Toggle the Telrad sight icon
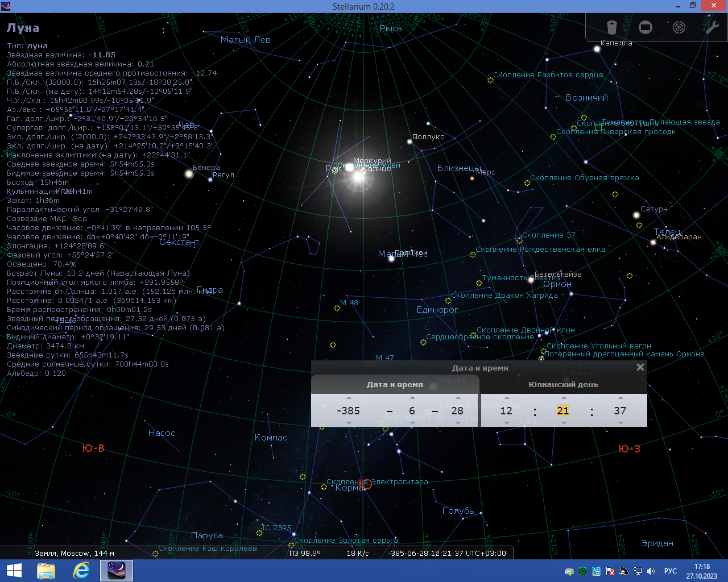This screenshot has width=728, height=582. tap(679, 27)
